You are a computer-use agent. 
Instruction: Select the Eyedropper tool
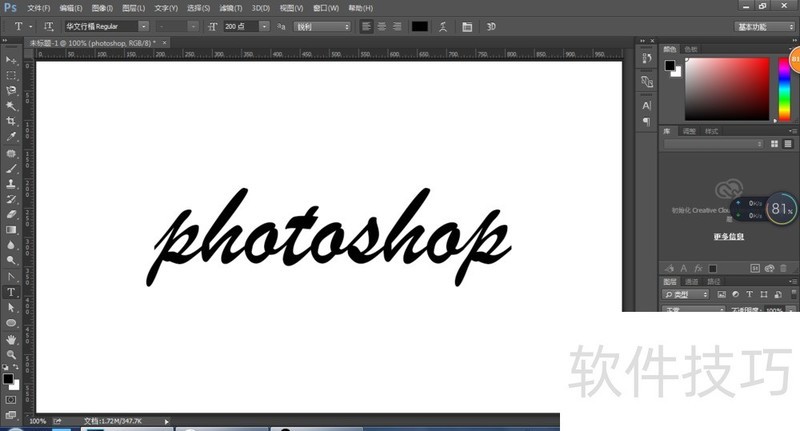point(11,137)
